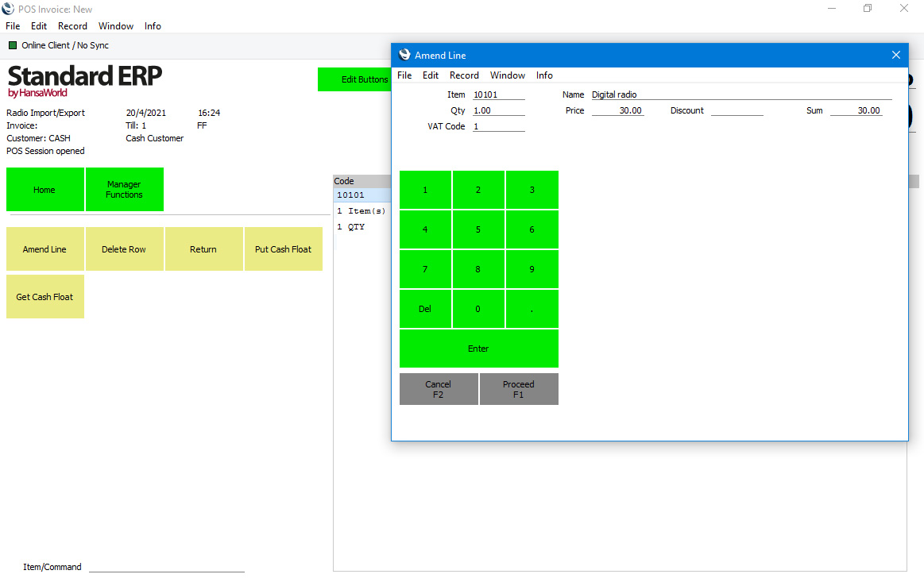Open Record menu in Amend Line window
Screen dimensions: 924x578
[x=464, y=75]
